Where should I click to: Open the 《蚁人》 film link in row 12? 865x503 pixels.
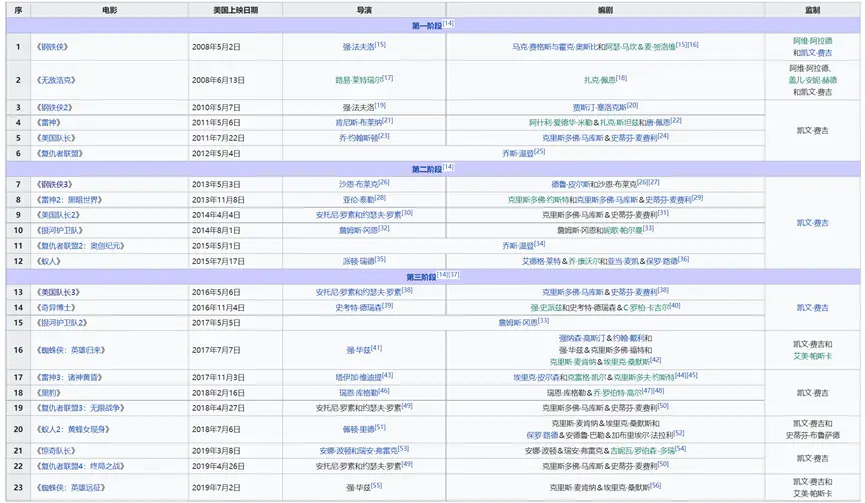click(49, 261)
